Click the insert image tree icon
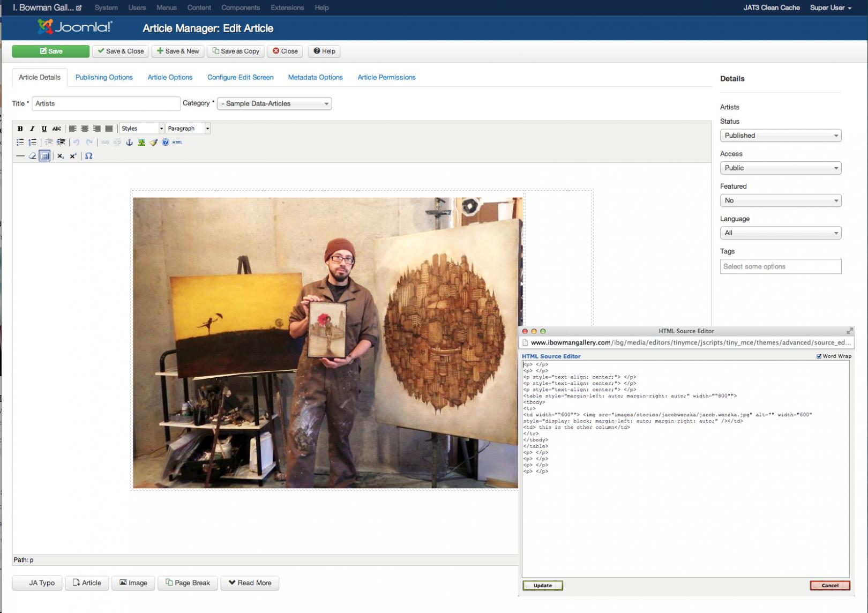 pos(141,143)
